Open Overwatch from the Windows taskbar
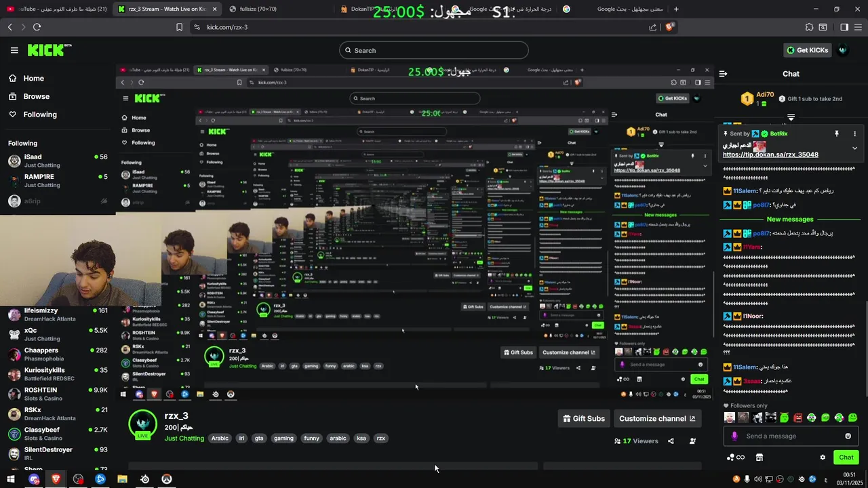This screenshot has width=868, height=488. (x=167, y=479)
